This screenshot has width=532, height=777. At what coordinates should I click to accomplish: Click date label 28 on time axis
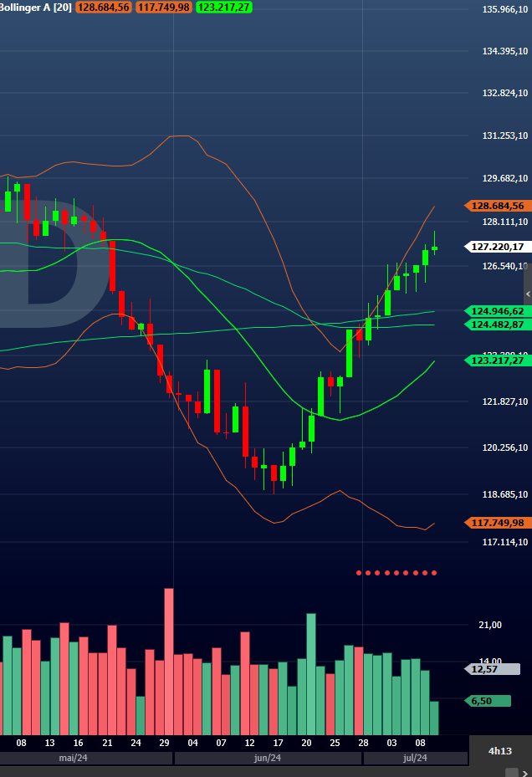[x=363, y=743]
